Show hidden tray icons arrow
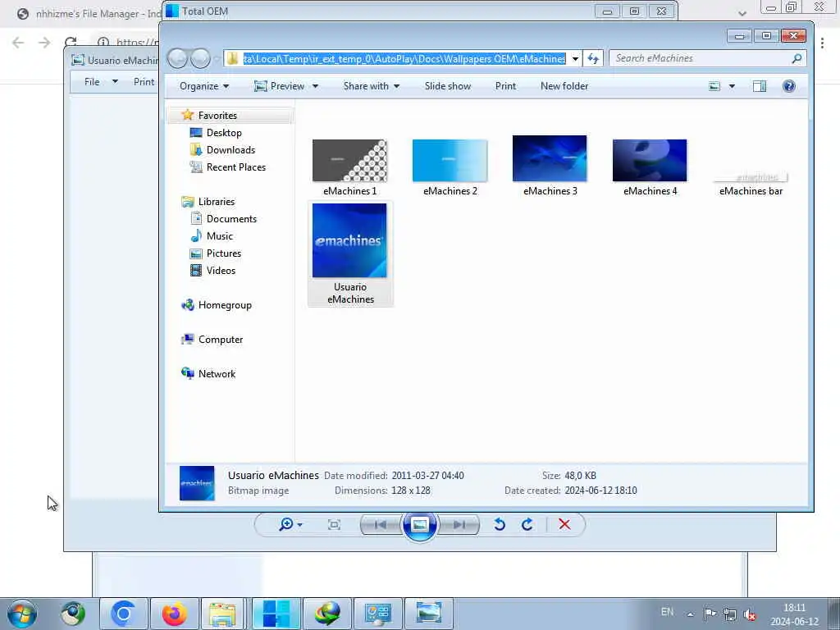The width and height of the screenshot is (840, 630). point(690,615)
